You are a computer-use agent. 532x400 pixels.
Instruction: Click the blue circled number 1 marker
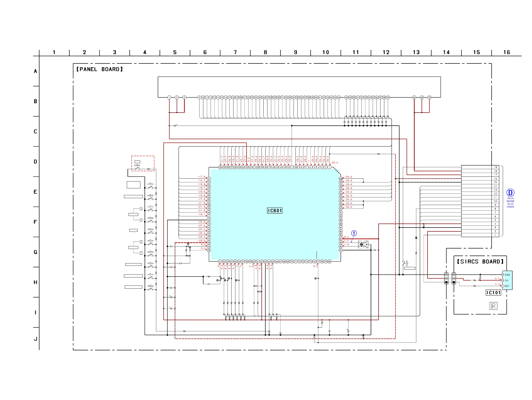point(354,233)
